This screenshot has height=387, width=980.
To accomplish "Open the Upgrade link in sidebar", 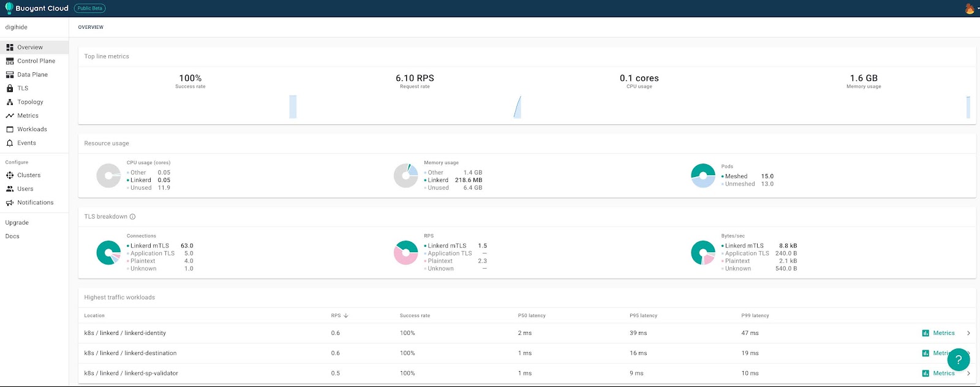I will tap(17, 223).
